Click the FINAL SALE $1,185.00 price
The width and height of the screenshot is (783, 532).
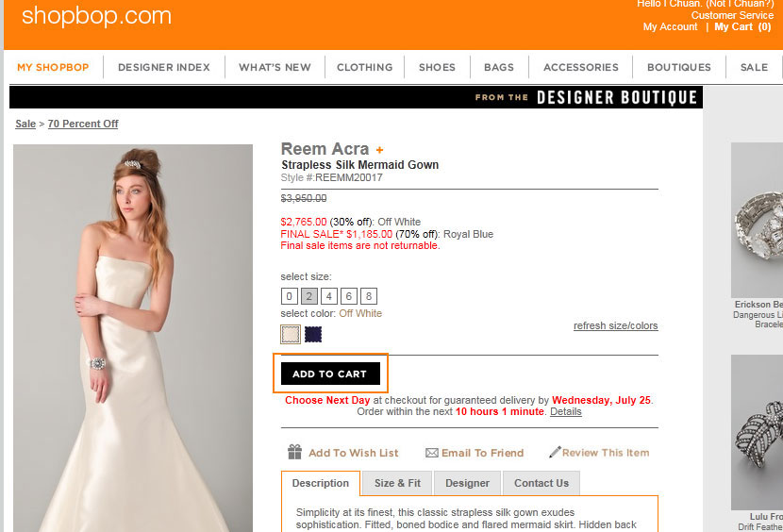coord(337,234)
